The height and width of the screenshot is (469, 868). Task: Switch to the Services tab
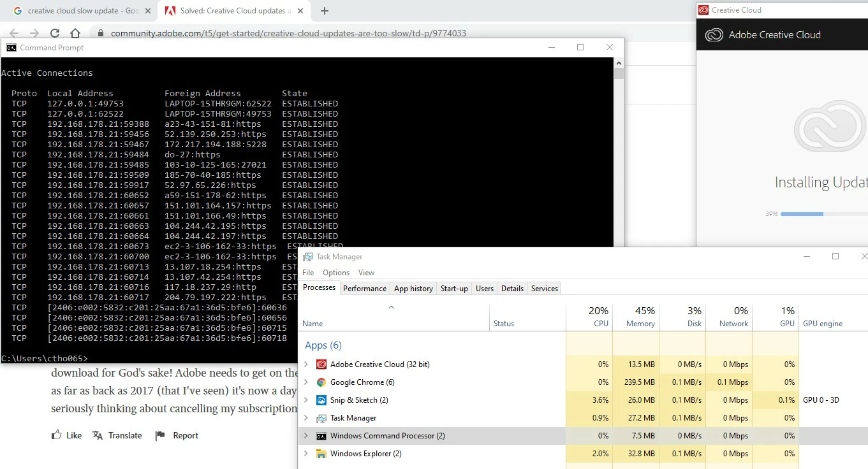point(545,289)
